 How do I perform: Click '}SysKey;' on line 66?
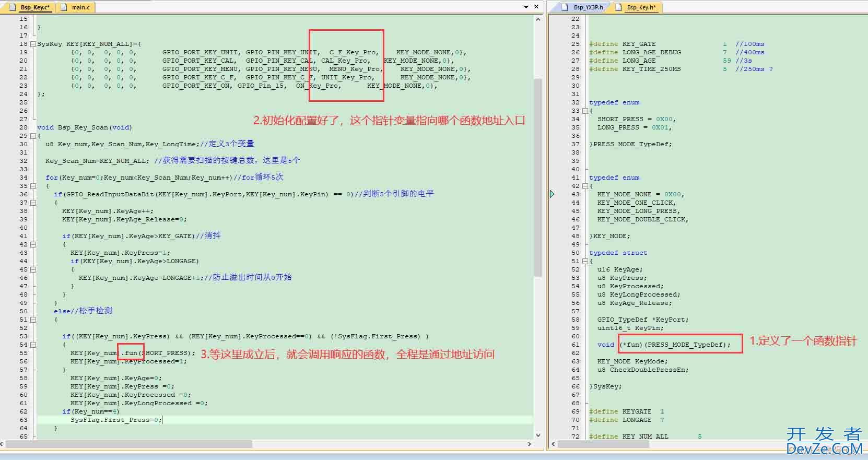coord(606,386)
